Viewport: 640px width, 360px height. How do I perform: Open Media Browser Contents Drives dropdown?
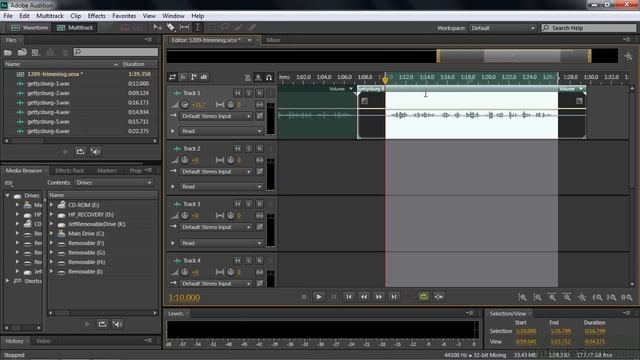(114, 182)
